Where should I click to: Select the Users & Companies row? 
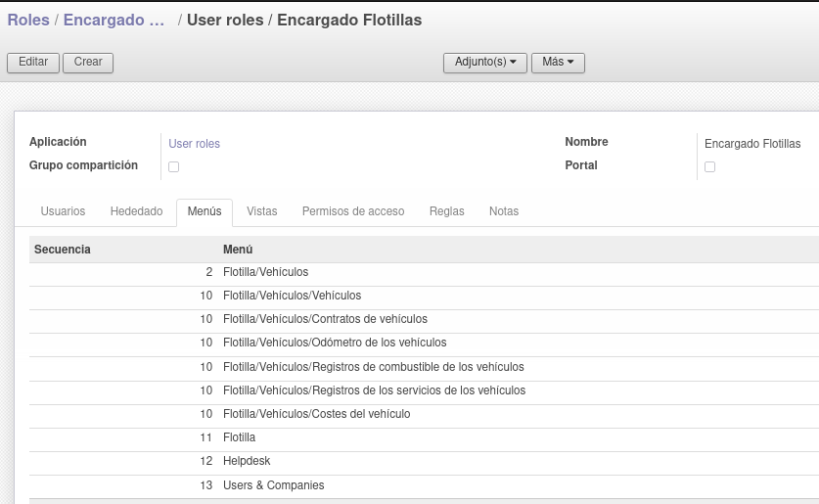(424, 485)
